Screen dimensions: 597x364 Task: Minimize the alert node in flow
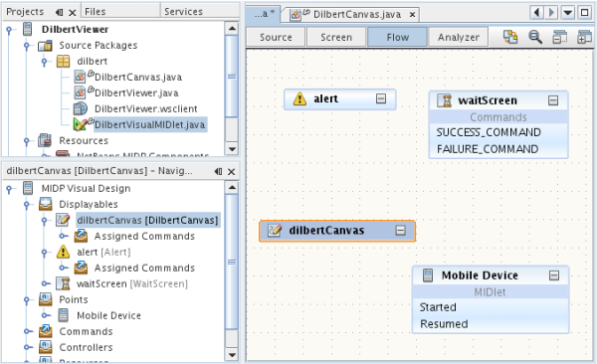click(381, 98)
